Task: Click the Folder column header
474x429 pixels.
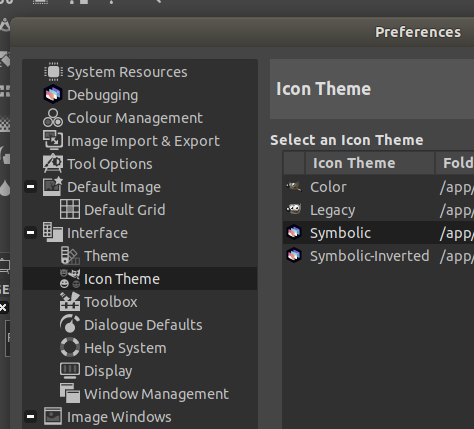Action: (455, 163)
